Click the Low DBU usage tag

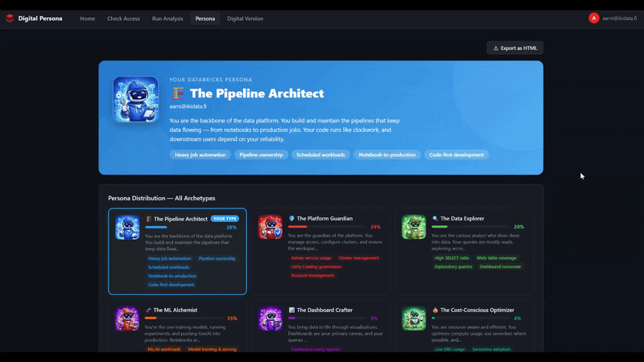(449, 349)
